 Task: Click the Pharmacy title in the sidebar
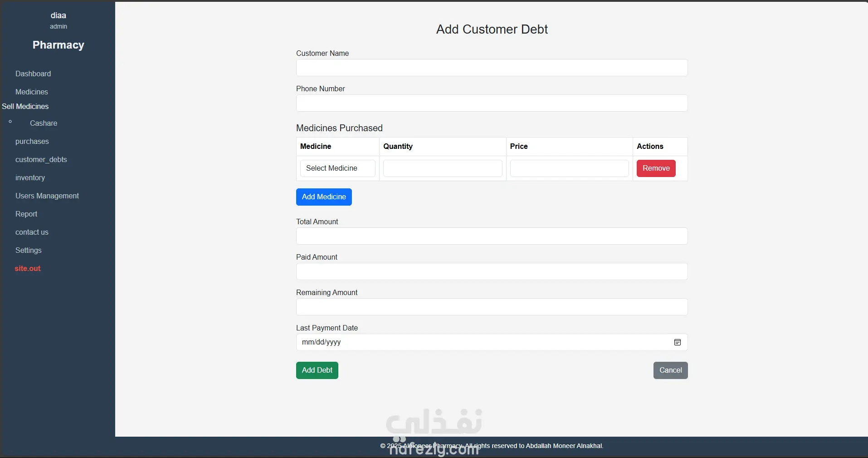tap(59, 45)
